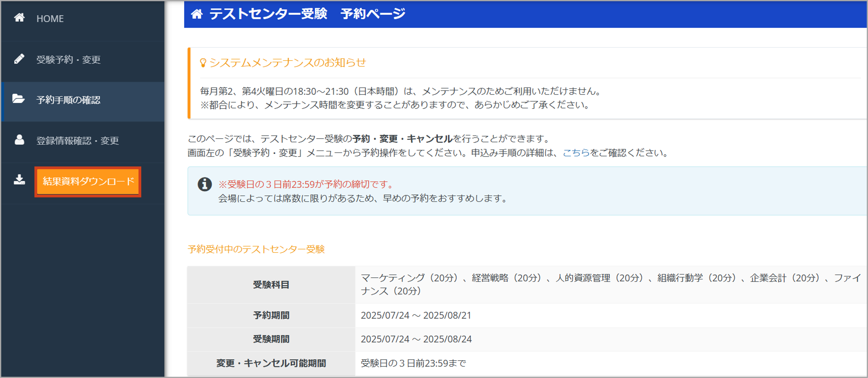This screenshot has width=868, height=378.
Task: Click the pencil icon beside 受験予約・変更
Action: point(19,59)
